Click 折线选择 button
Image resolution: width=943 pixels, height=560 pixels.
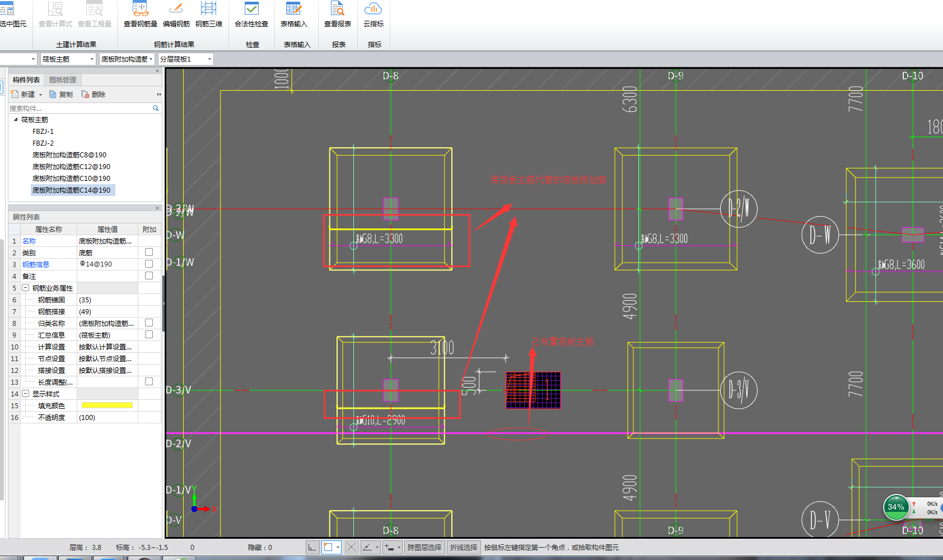point(464,547)
